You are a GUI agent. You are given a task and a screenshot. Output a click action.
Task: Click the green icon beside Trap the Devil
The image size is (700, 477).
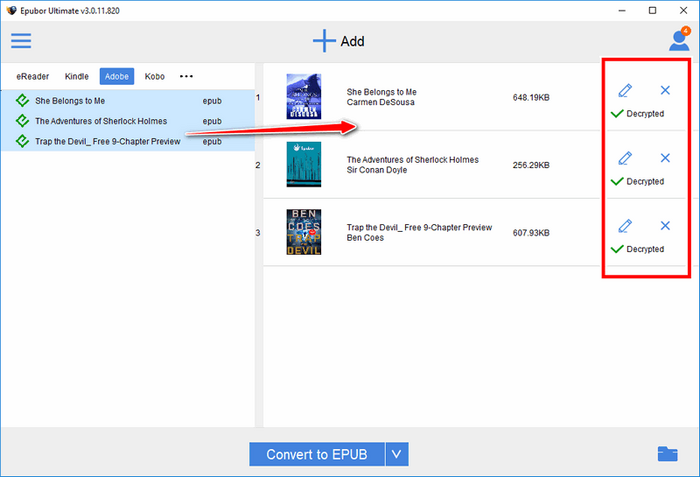[22, 141]
